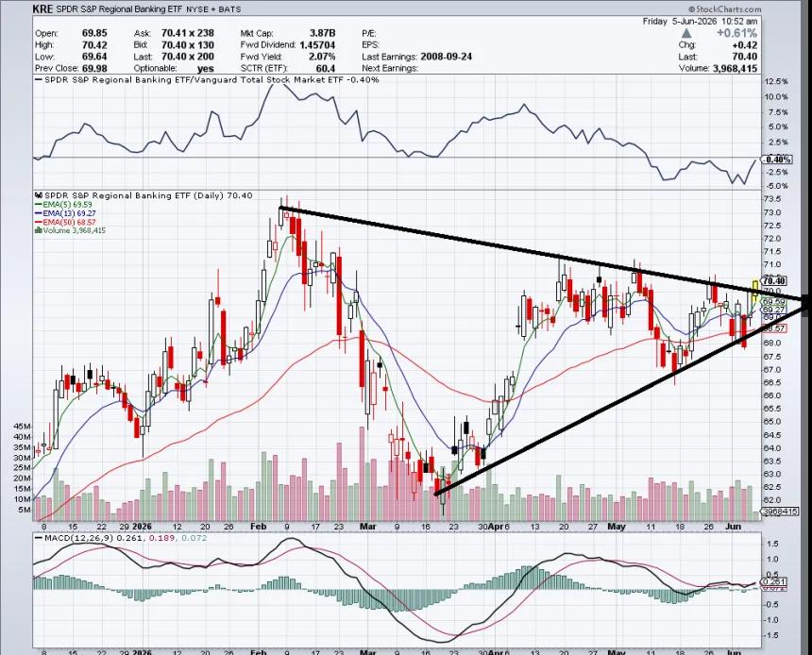Click the Bid quote 70.40 x 130
This screenshot has width=812, height=655.
188,44
